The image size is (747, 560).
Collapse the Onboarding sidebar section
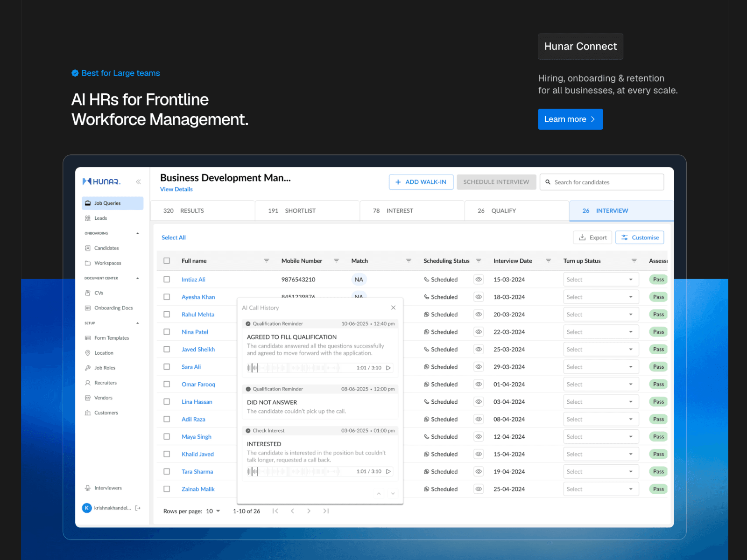(138, 233)
